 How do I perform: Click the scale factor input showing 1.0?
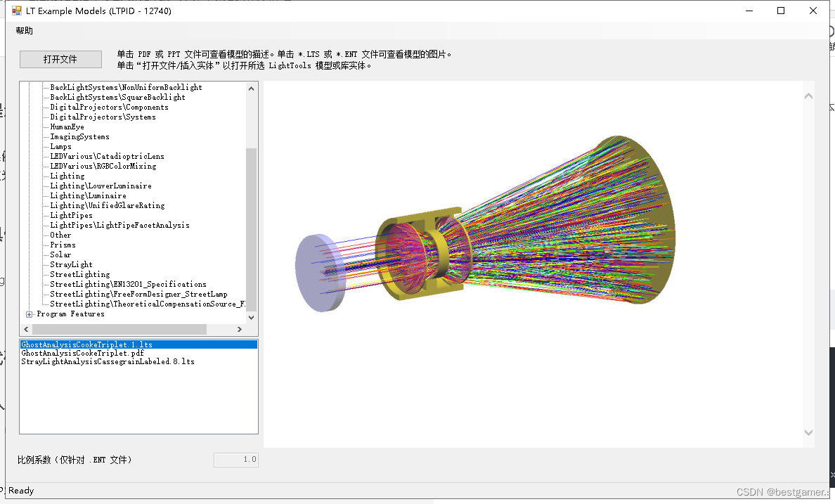point(235,459)
